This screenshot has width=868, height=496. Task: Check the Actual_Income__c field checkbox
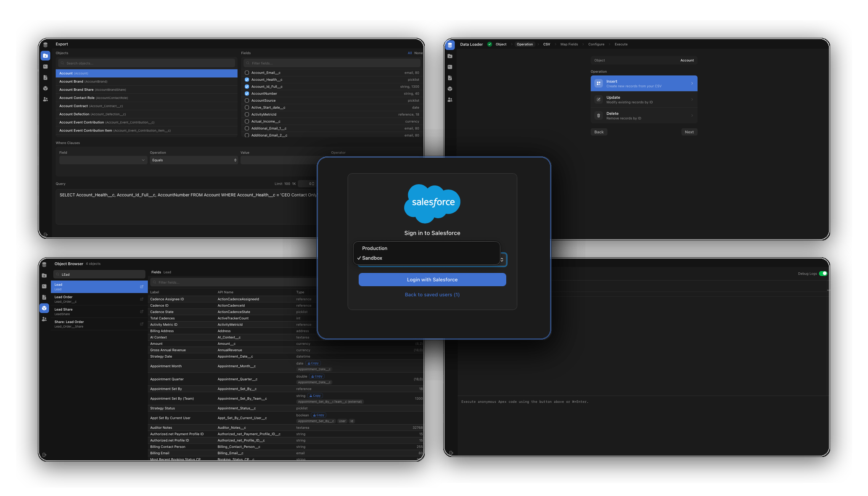(x=247, y=121)
